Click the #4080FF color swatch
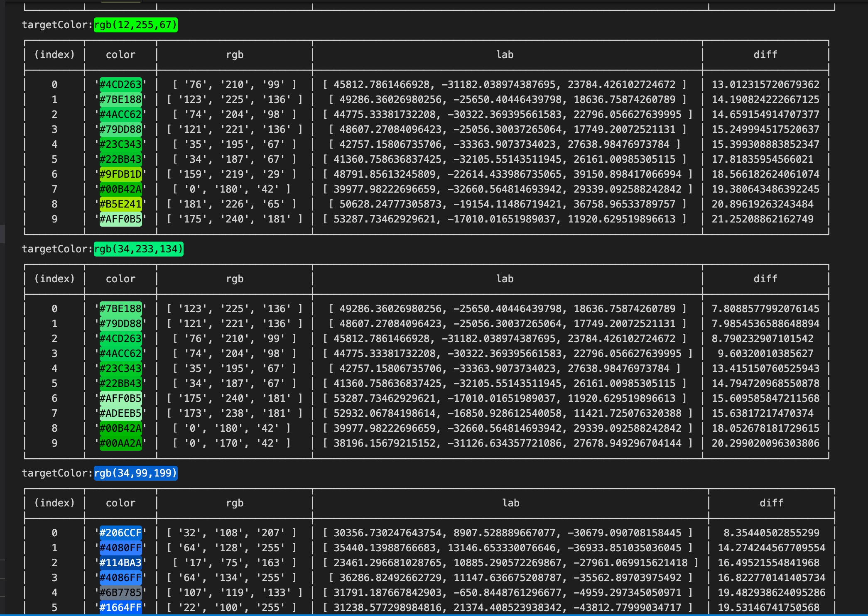Screen dimensions: 868x616 [x=120, y=548]
